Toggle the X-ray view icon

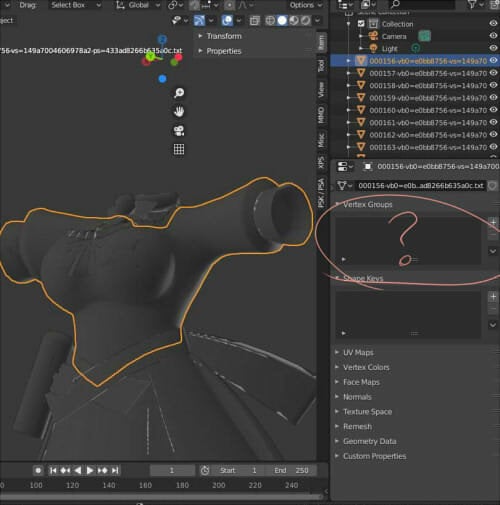(254, 21)
